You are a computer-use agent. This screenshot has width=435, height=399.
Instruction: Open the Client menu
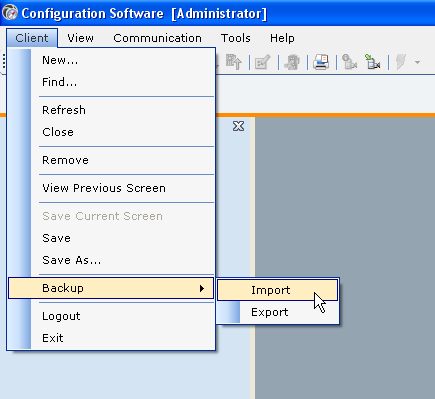[x=32, y=38]
